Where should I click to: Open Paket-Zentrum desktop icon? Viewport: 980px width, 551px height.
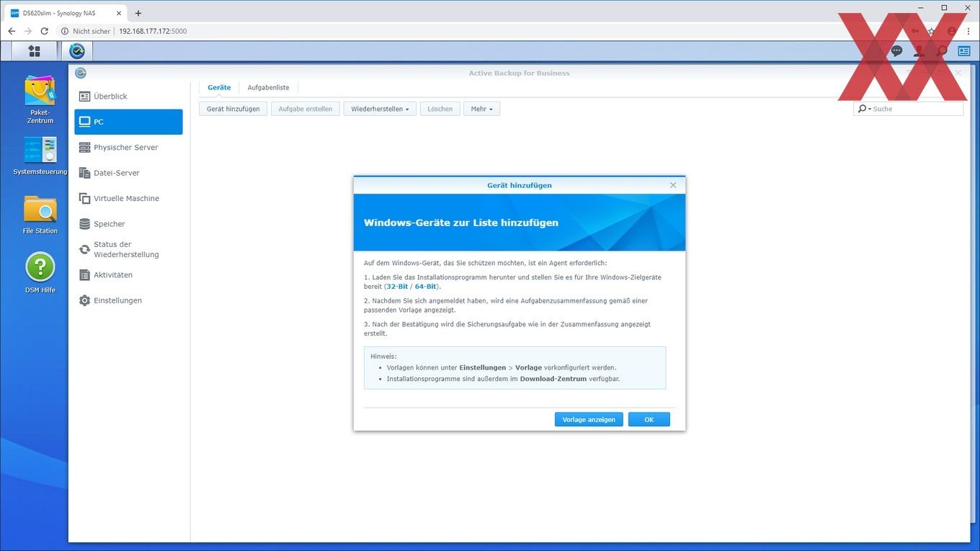tap(40, 99)
